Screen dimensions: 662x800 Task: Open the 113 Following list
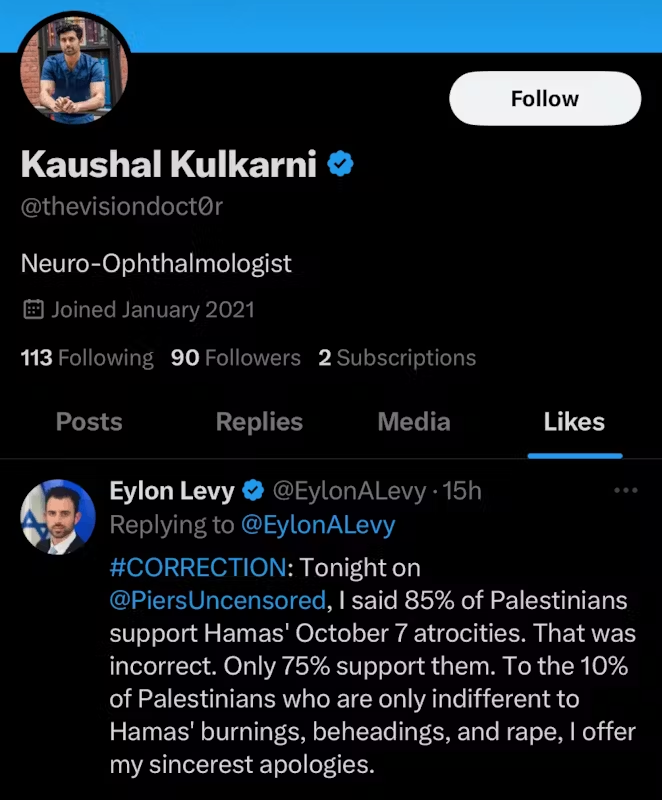point(86,357)
